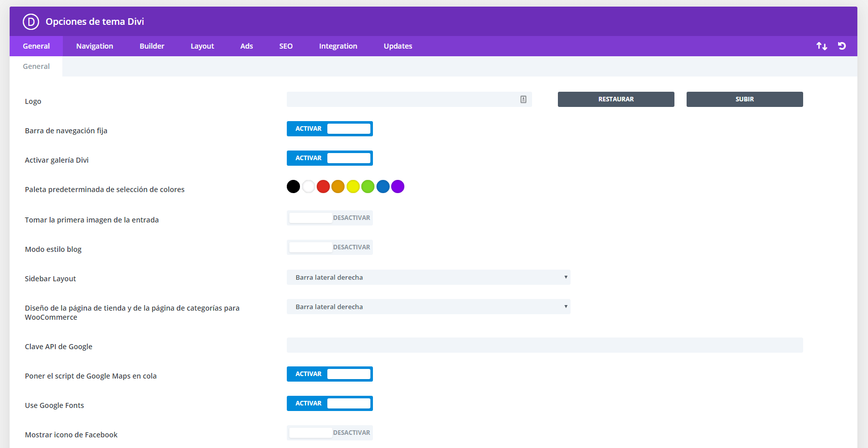
Task: Switch to the Updates tab
Action: point(398,46)
